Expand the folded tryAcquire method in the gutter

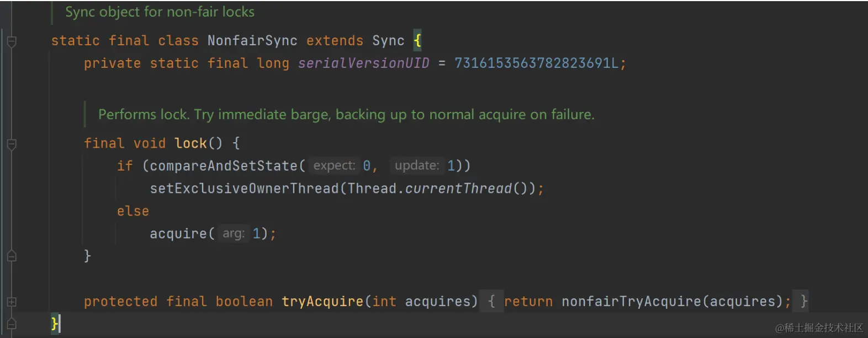click(x=12, y=302)
